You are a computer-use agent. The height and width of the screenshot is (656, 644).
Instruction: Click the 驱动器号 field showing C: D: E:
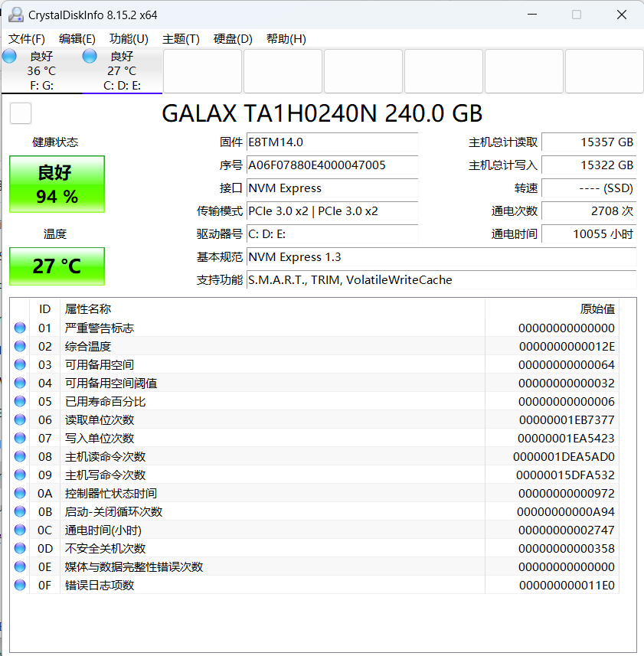point(332,234)
